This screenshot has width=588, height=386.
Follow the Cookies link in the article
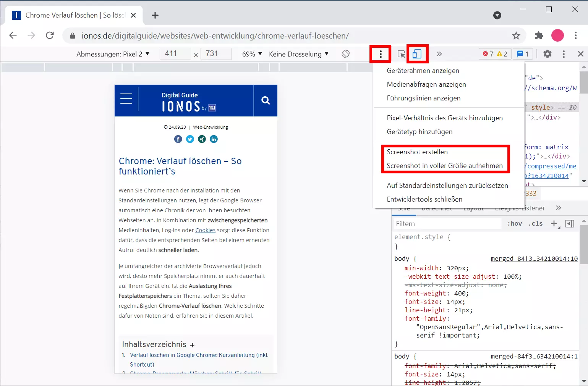(206, 230)
